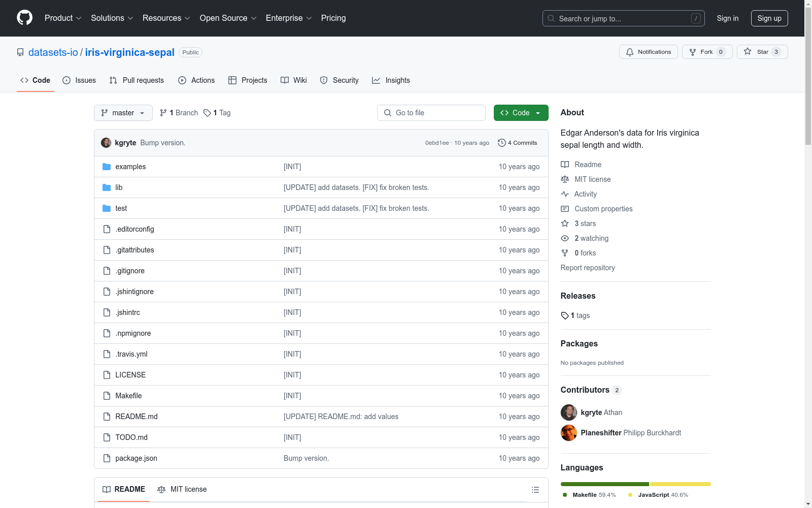812x508 pixels.
Task: Click the watching eye icon
Action: pos(565,238)
